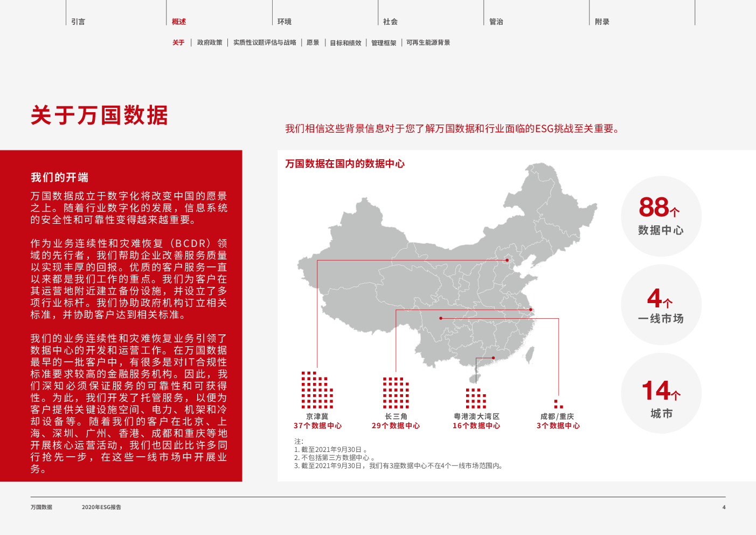Image resolution: width=756 pixels, height=535 pixels.
Task: Select the 管治 section tab
Action: click(496, 22)
